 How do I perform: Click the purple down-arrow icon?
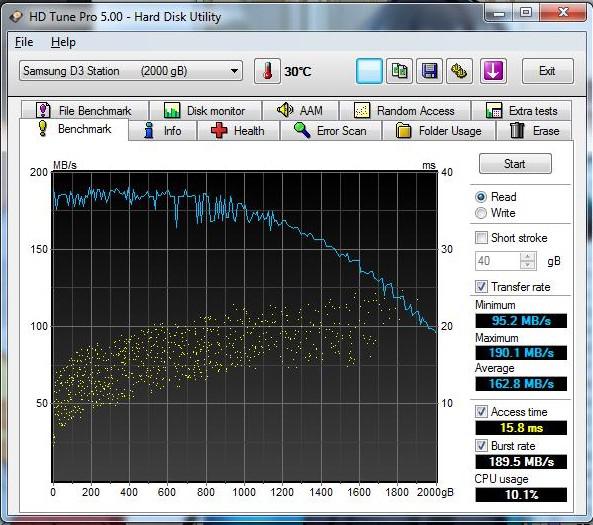493,71
